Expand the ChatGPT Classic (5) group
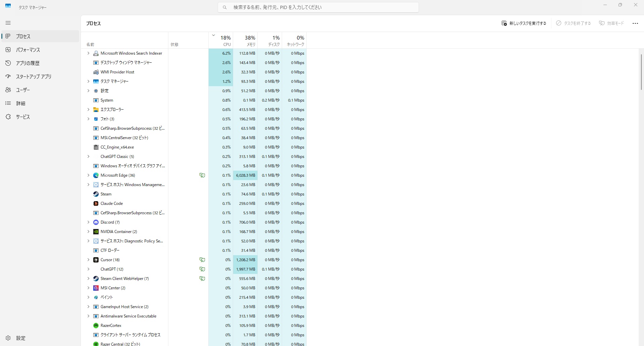Screen dimensions: 644x346 [x=88, y=157]
